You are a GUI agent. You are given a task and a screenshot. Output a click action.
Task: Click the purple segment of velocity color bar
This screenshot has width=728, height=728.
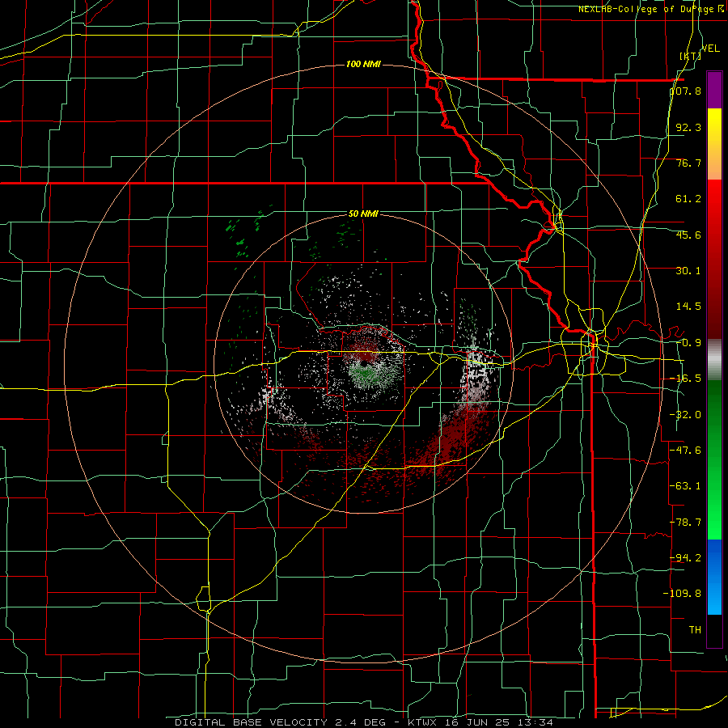(x=714, y=90)
